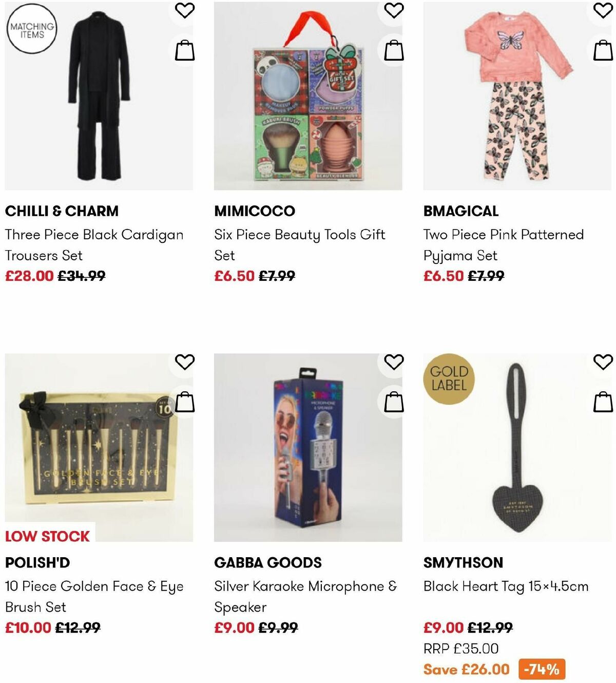Favourite the Bmagical pink pyjama set

point(602,11)
